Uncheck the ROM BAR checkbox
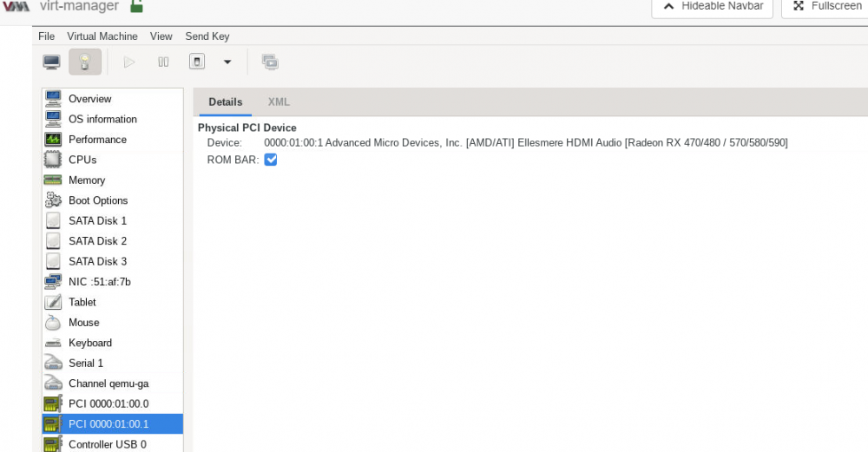 click(271, 160)
